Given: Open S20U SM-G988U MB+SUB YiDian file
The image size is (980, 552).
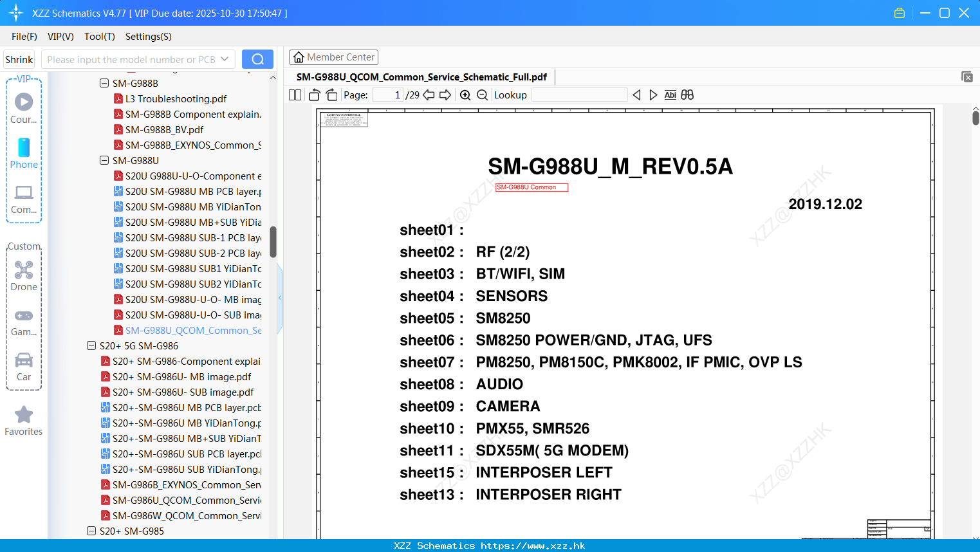Looking at the screenshot, I should pos(187,222).
